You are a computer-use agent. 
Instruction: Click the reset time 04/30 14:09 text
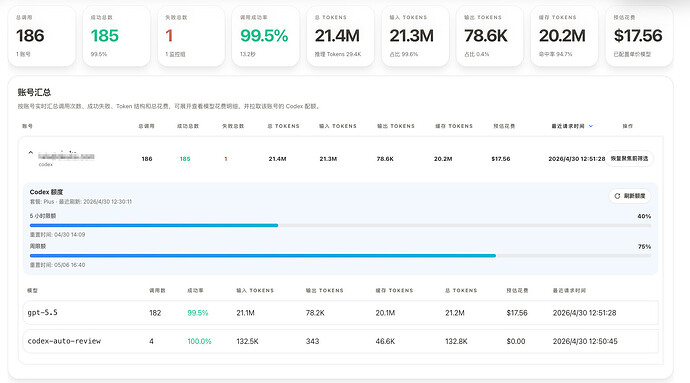[x=57, y=235]
